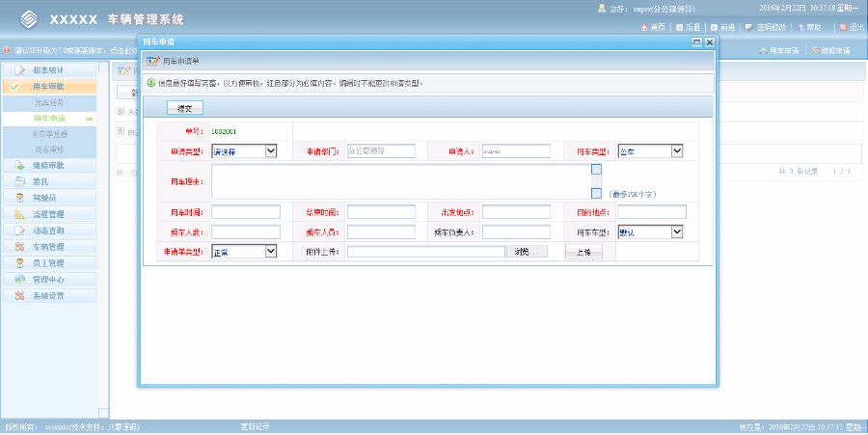Click the sidebar scroll-up arrow button

103,67
